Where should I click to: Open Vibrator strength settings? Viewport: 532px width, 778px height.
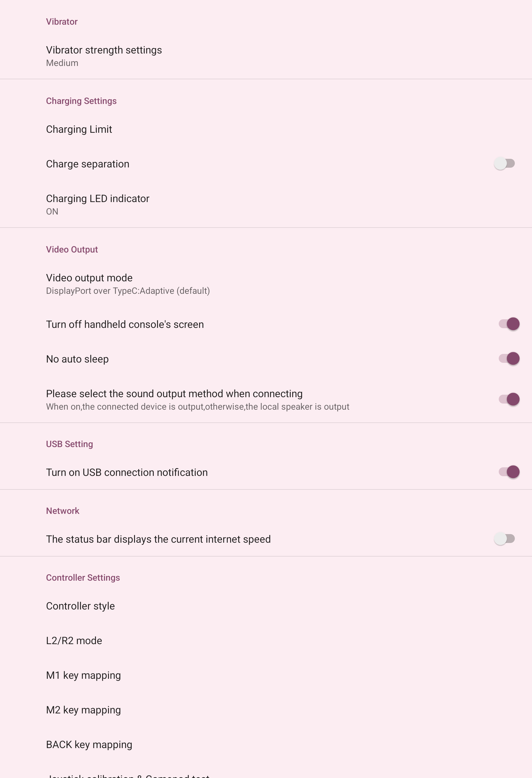click(104, 55)
